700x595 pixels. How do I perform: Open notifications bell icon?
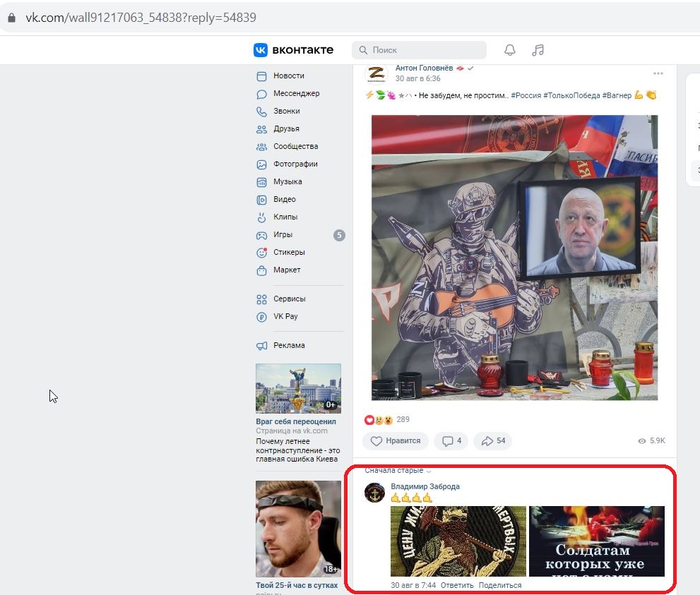pos(510,50)
